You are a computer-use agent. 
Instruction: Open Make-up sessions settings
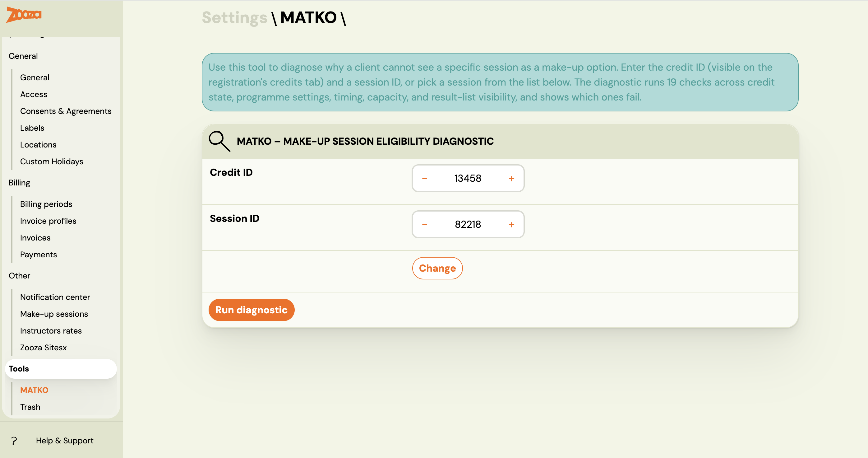point(54,314)
